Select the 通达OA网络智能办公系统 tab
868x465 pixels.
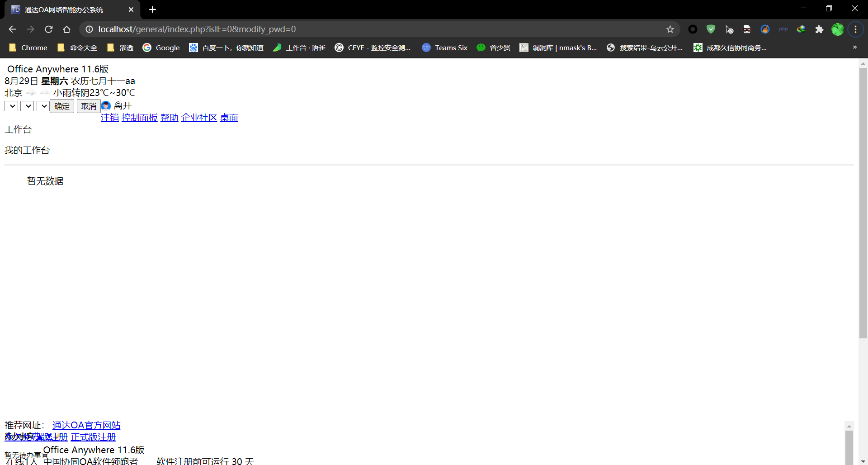tap(72, 9)
